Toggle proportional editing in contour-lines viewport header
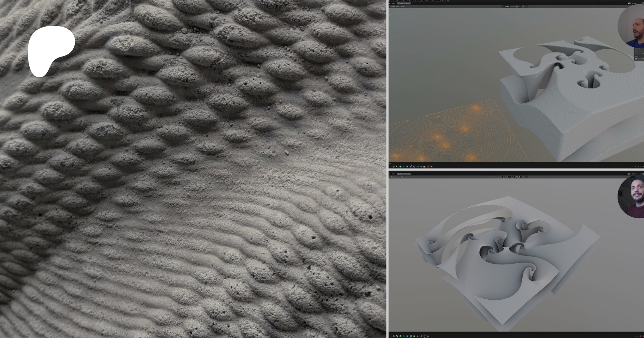Image resolution: width=644 pixels, height=338 pixels. tap(523, 6)
